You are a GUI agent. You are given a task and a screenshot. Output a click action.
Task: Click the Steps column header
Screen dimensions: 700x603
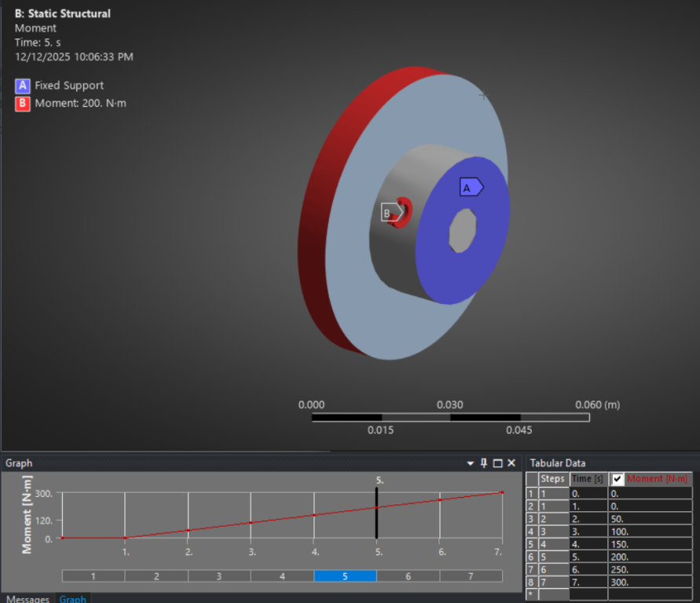point(553,479)
